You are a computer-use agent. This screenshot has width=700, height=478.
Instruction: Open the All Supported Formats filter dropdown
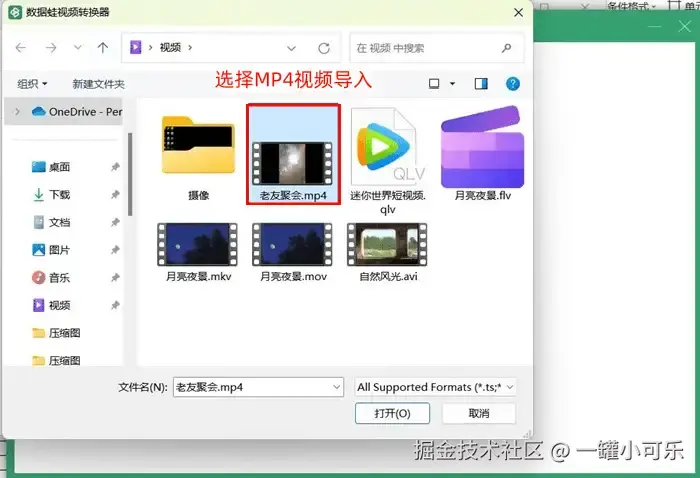[435, 387]
